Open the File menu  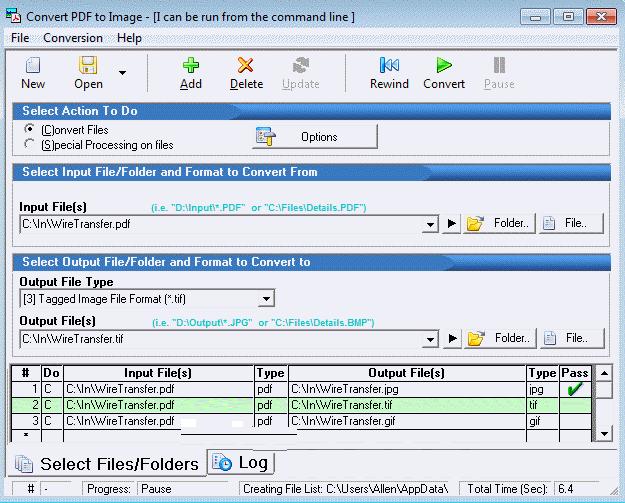(20, 38)
